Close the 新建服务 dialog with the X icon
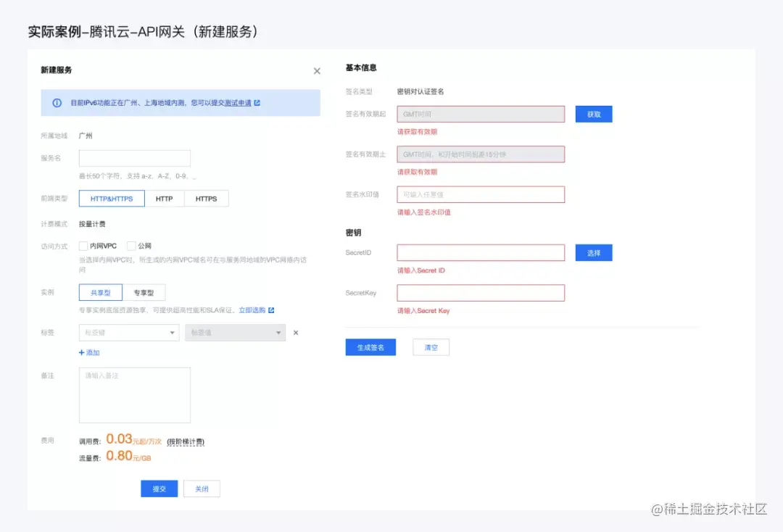The image size is (783, 532). click(x=317, y=71)
